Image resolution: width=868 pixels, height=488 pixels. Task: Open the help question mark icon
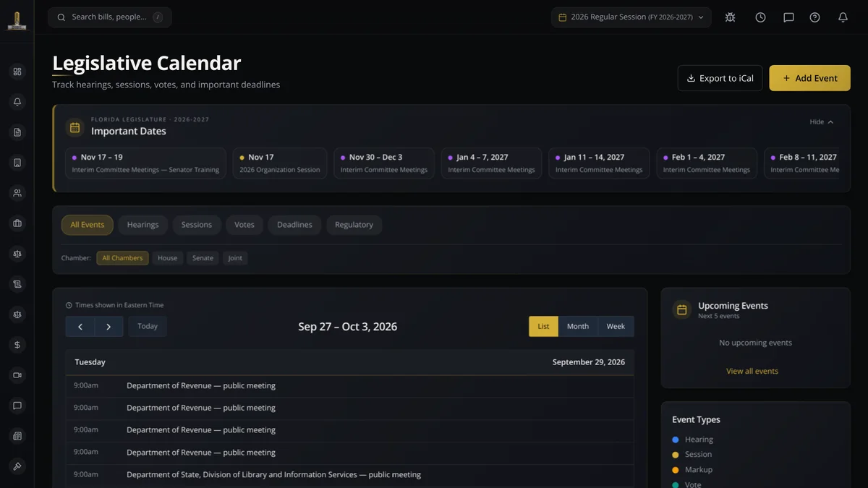click(x=815, y=17)
